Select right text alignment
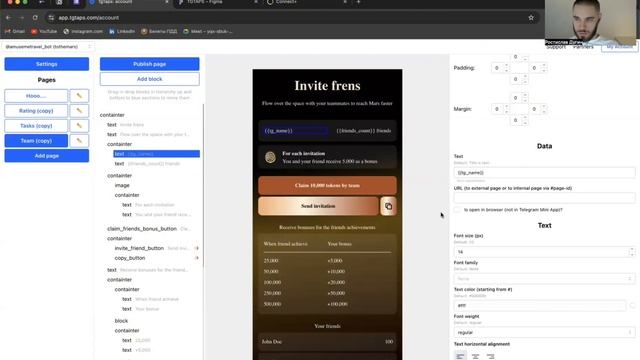 click(x=491, y=356)
